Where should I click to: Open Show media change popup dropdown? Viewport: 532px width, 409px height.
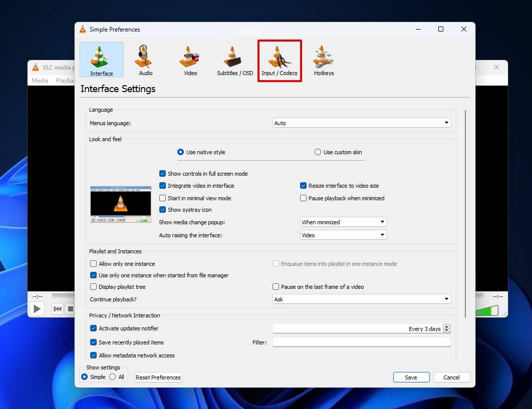(x=343, y=222)
